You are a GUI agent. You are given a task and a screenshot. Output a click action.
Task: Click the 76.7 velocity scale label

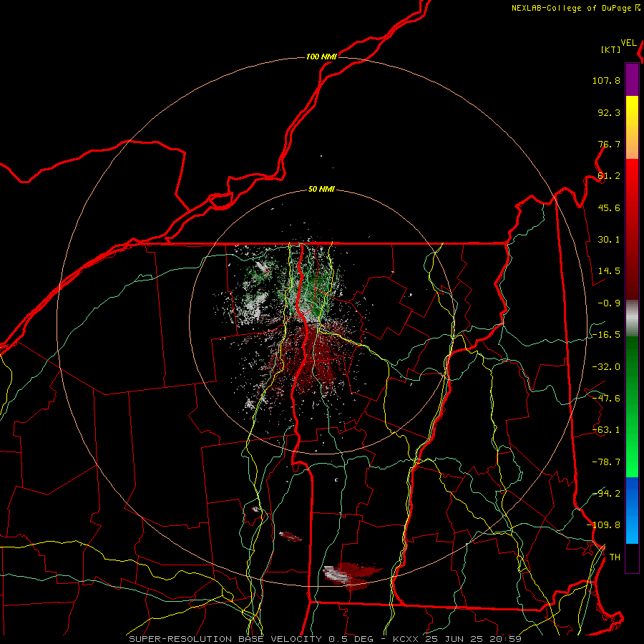609,144
